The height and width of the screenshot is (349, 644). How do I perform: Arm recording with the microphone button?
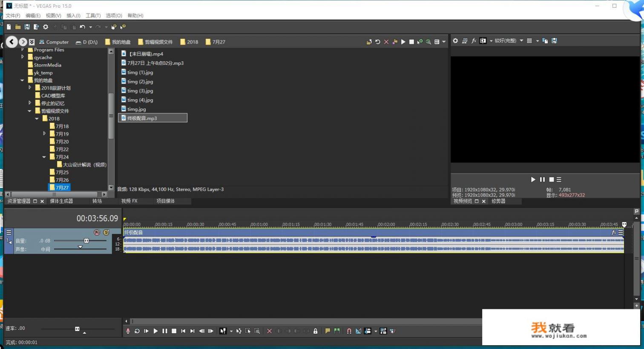pos(128,331)
